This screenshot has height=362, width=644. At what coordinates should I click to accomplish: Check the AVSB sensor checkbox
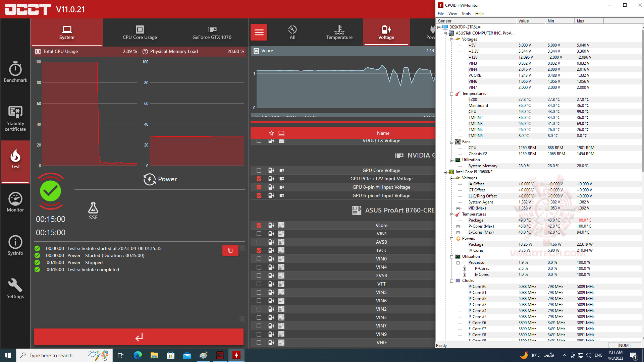coord(259,242)
